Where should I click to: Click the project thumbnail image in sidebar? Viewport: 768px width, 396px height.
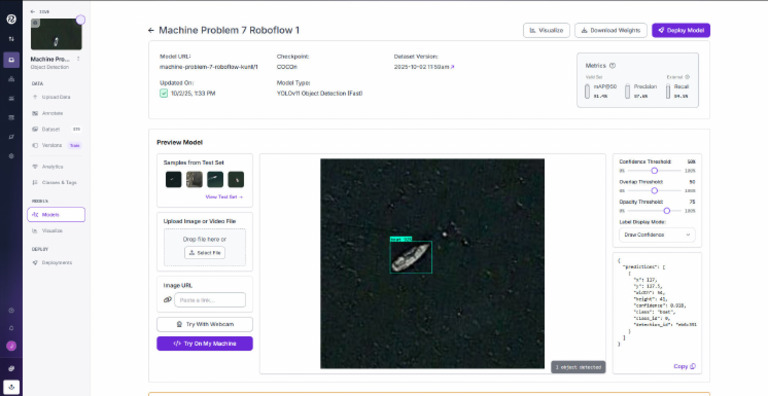click(56, 34)
